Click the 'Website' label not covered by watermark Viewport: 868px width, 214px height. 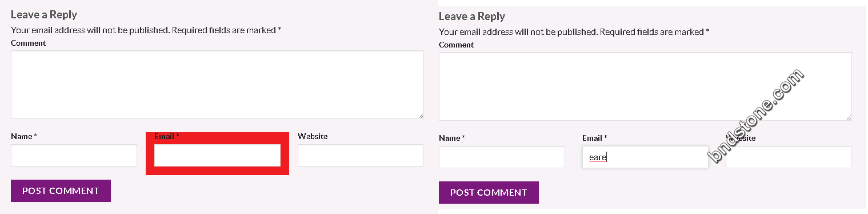[313, 136]
